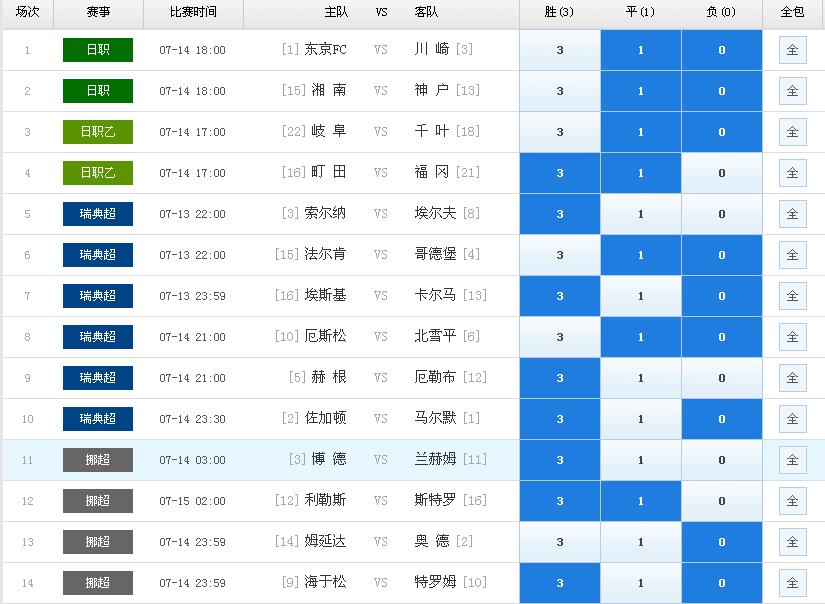Click away team 兰赫姆
Screen dimensions: 825x604
coord(436,459)
